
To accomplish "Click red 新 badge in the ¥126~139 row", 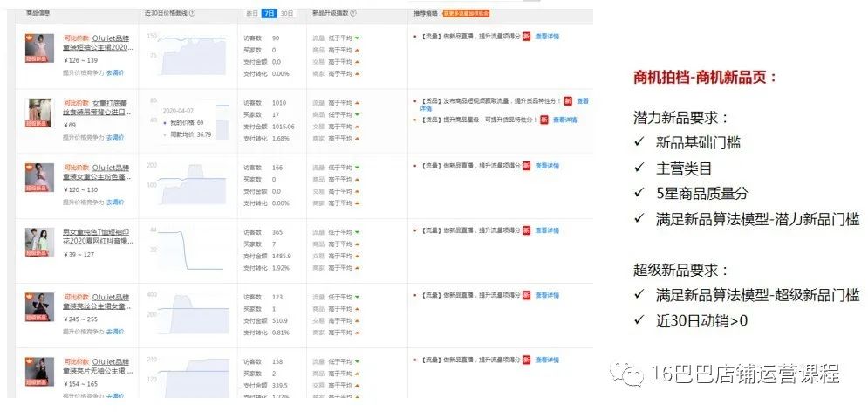I will point(526,37).
